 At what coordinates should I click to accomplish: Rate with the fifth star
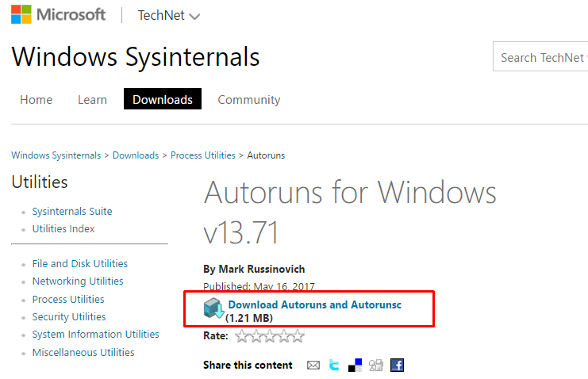[298, 336]
